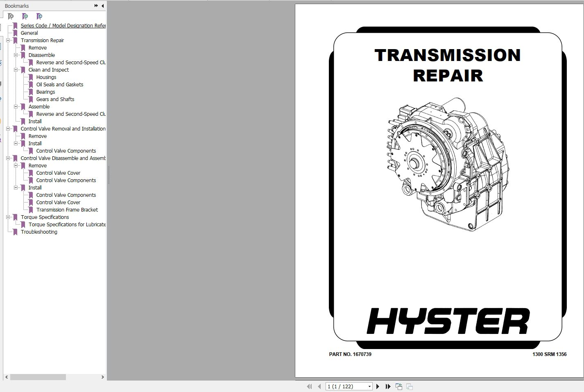Collapse the Clean and Inspect node
Image resolution: width=584 pixels, height=392 pixels.
(16, 70)
